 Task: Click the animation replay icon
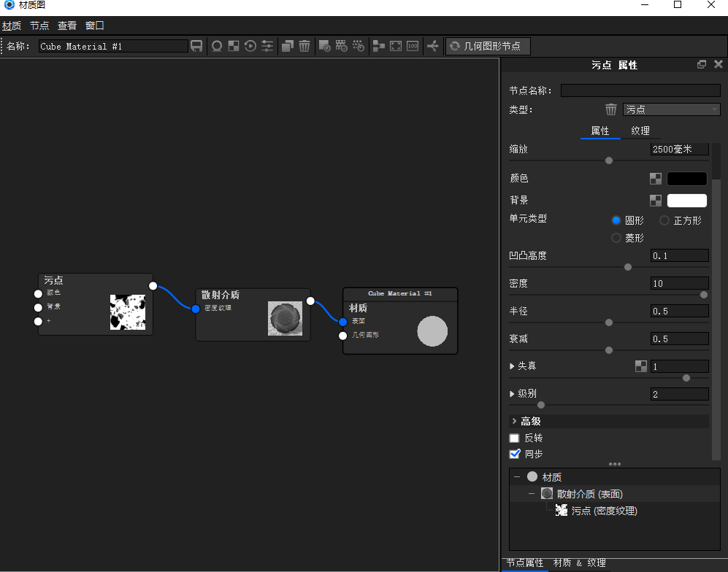250,46
